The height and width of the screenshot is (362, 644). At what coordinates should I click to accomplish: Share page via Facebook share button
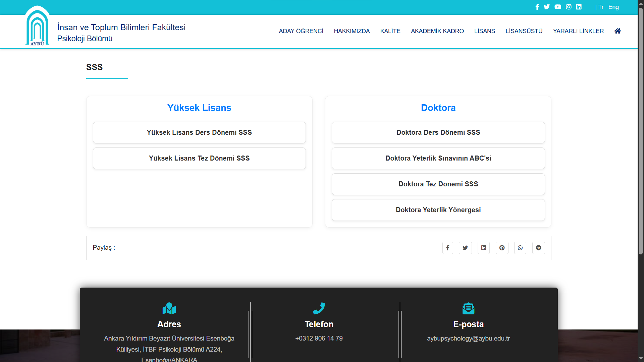447,248
